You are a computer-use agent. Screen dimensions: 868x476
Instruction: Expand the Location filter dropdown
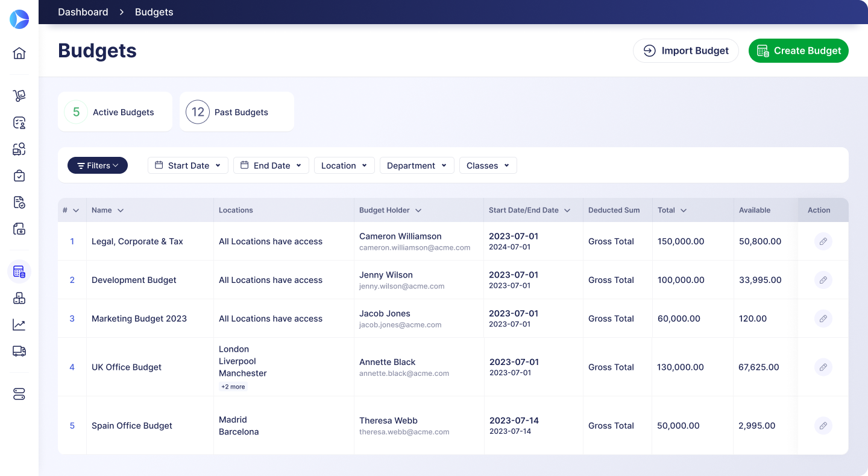(x=344, y=165)
